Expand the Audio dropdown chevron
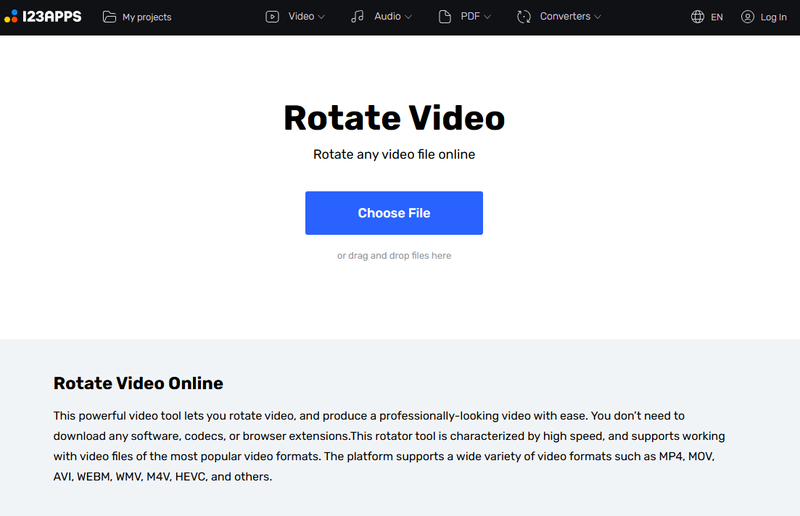 [x=408, y=17]
